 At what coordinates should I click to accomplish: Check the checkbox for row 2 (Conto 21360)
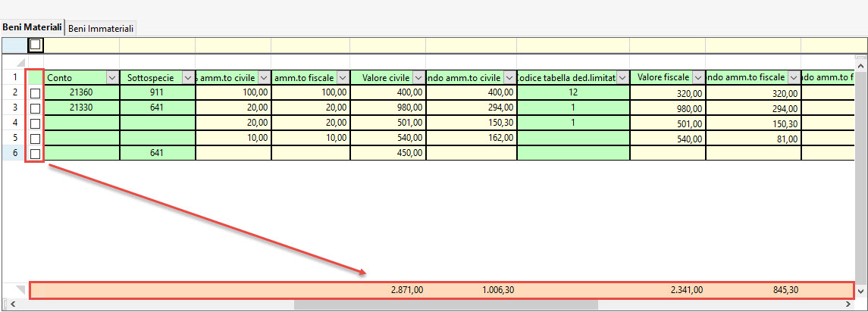[x=36, y=93]
